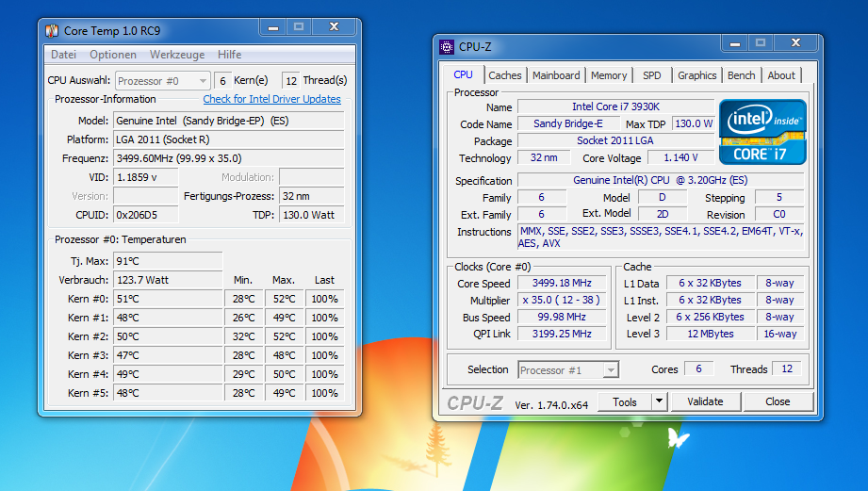The image size is (868, 491).
Task: Switch to the Graphics tab in CPU-Z
Action: pyautogui.click(x=697, y=75)
